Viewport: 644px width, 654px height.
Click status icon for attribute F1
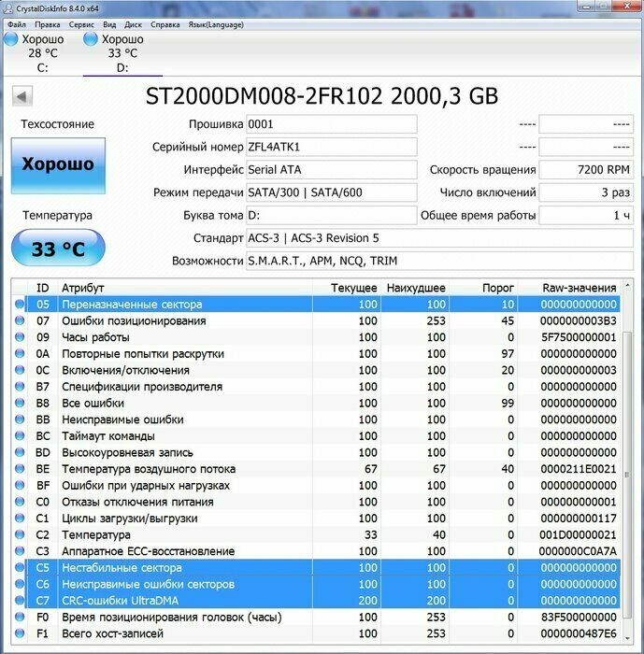pos(20,633)
